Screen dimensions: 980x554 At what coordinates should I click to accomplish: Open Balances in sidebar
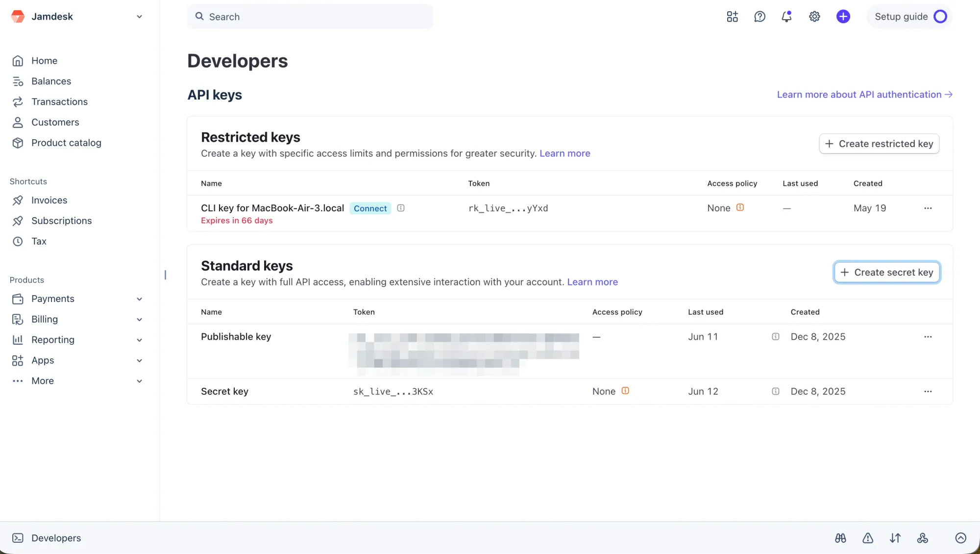pos(51,81)
